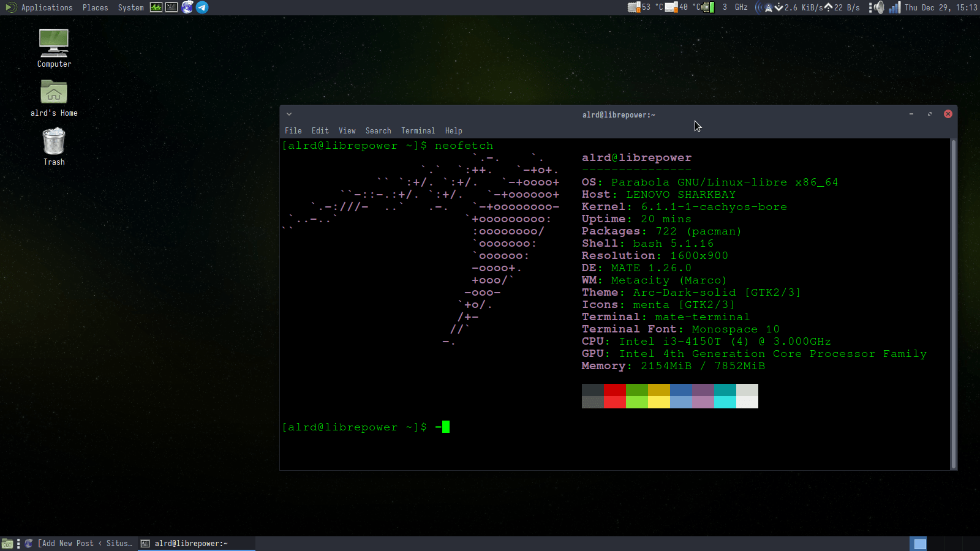Launch the system monitor from top panel
The height and width of the screenshot is (551, 980).
[x=156, y=7]
